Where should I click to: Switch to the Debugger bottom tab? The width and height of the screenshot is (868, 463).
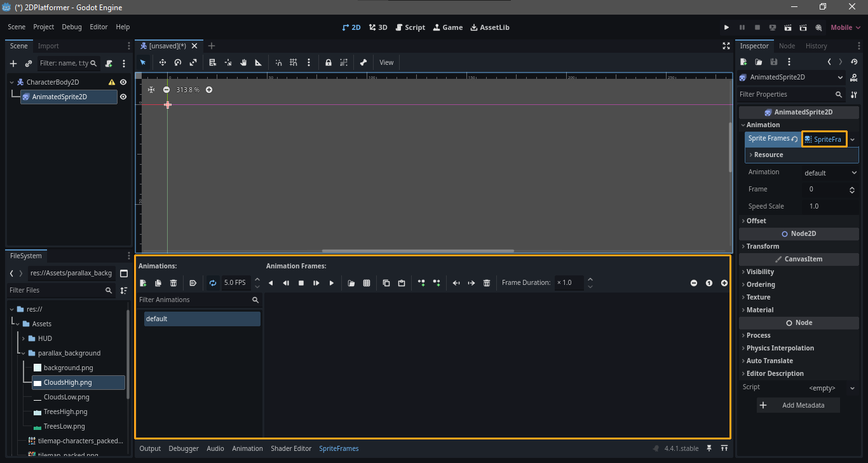tap(184, 448)
